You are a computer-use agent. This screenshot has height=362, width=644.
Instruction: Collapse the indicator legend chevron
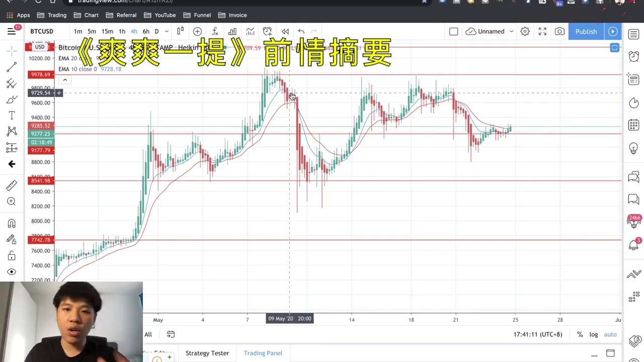[64, 80]
